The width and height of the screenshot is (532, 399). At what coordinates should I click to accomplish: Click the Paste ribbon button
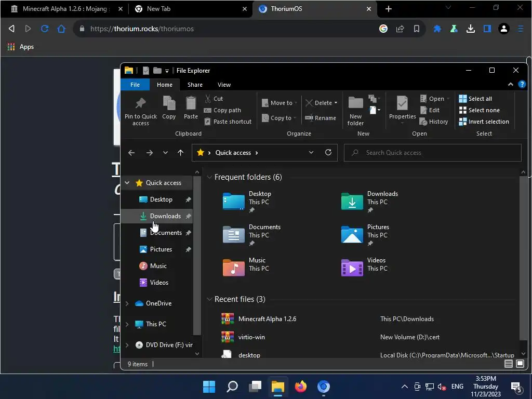pos(191,108)
